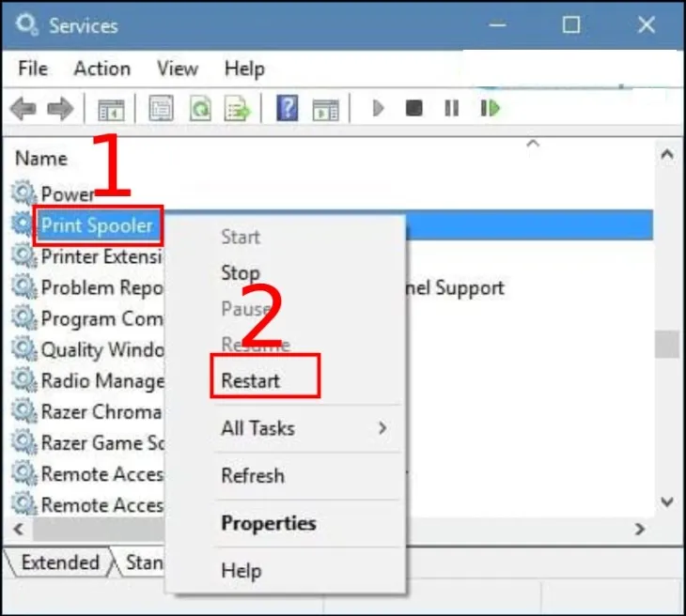The height and width of the screenshot is (616, 686).
Task: Click the Show/Hide Console Tree icon
Action: tap(111, 109)
